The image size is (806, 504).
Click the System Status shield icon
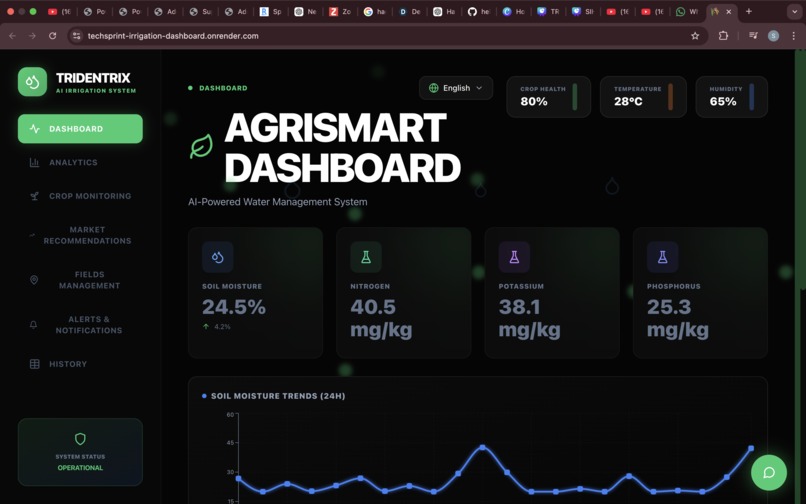(x=80, y=439)
